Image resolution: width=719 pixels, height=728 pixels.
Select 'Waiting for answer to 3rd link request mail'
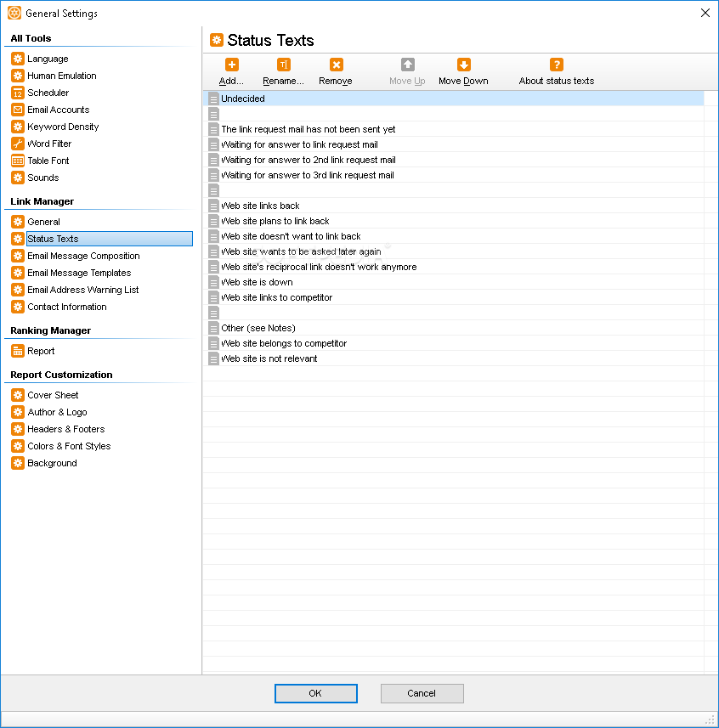453,175
